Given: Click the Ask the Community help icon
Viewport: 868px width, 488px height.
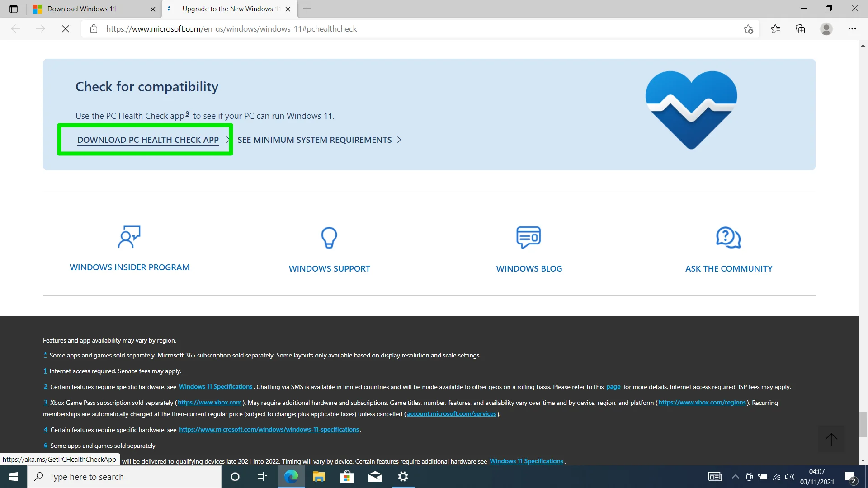Looking at the screenshot, I should (x=728, y=237).
